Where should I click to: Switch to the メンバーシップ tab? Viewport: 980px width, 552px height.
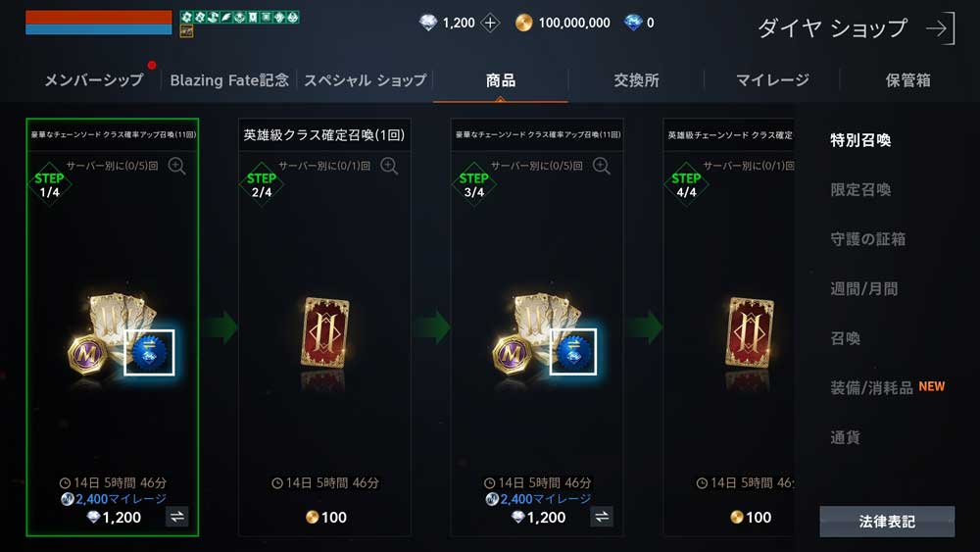[94, 80]
